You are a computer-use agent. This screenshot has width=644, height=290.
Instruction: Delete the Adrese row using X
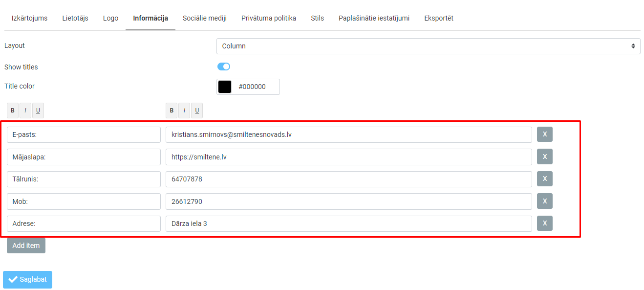544,223
